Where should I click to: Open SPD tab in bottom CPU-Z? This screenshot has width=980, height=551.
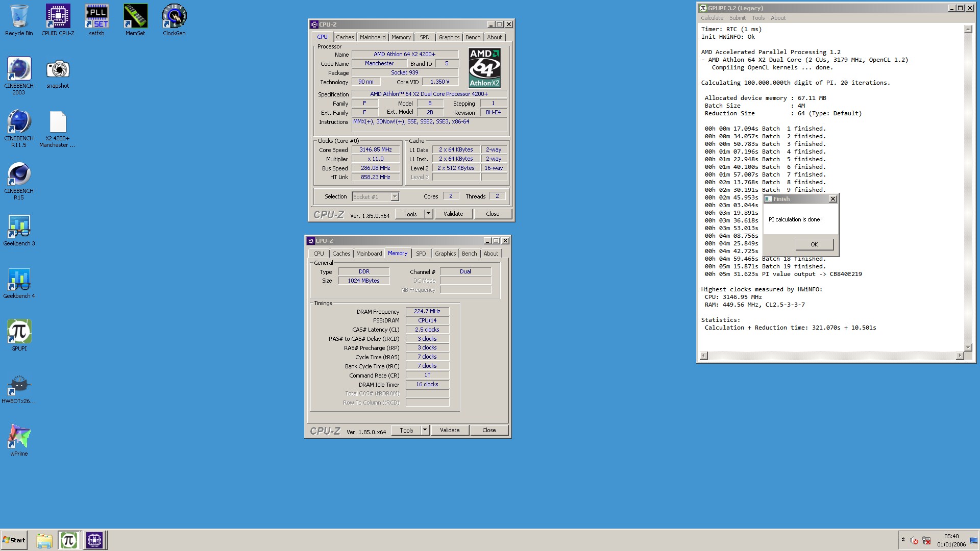tap(421, 254)
